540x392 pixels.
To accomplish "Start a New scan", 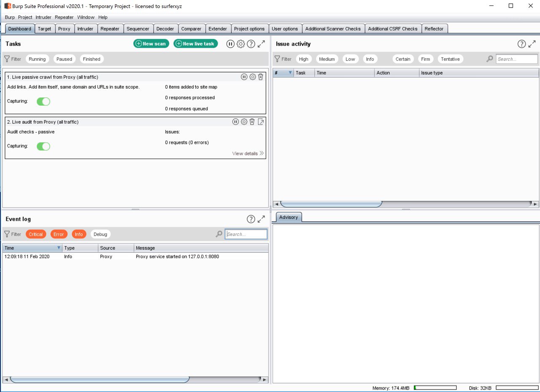I will (151, 43).
